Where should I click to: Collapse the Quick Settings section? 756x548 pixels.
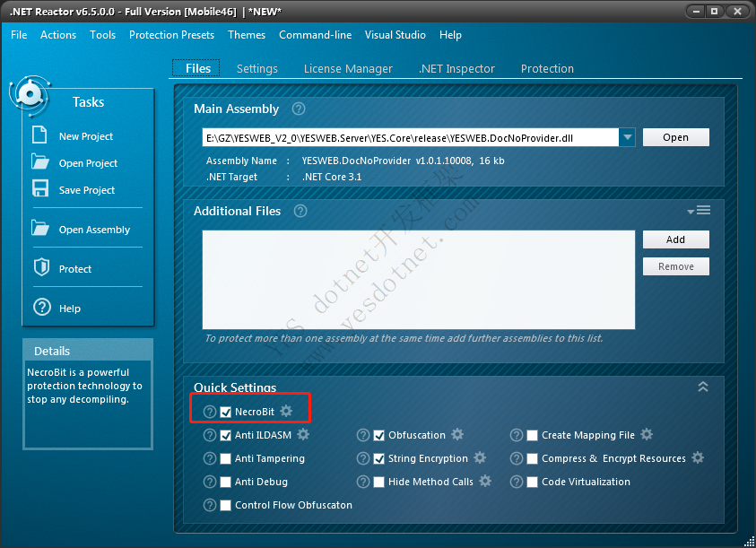click(703, 387)
